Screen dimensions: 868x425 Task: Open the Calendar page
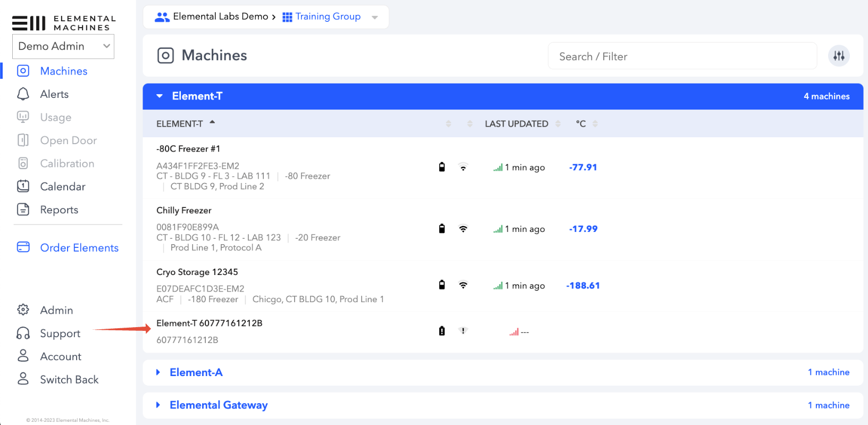pyautogui.click(x=62, y=186)
